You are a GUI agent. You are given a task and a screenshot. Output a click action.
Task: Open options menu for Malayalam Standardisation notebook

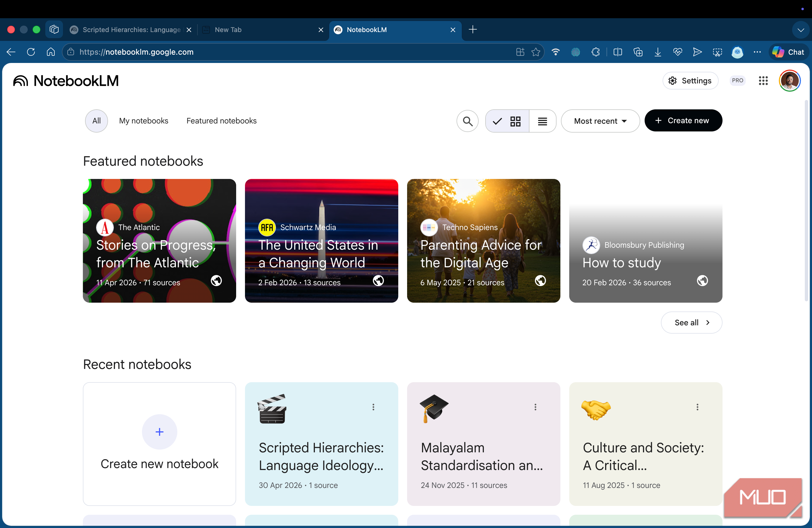tap(536, 407)
